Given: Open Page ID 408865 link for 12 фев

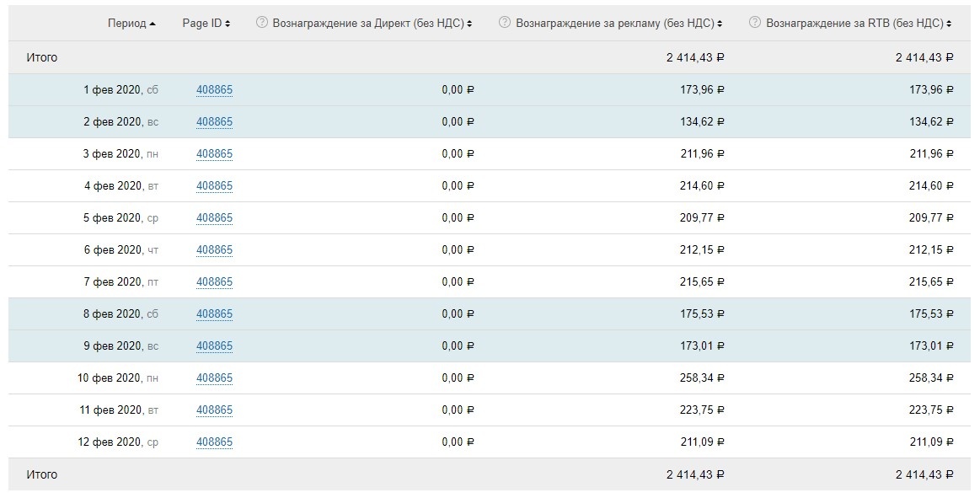Looking at the screenshot, I should 214,442.
